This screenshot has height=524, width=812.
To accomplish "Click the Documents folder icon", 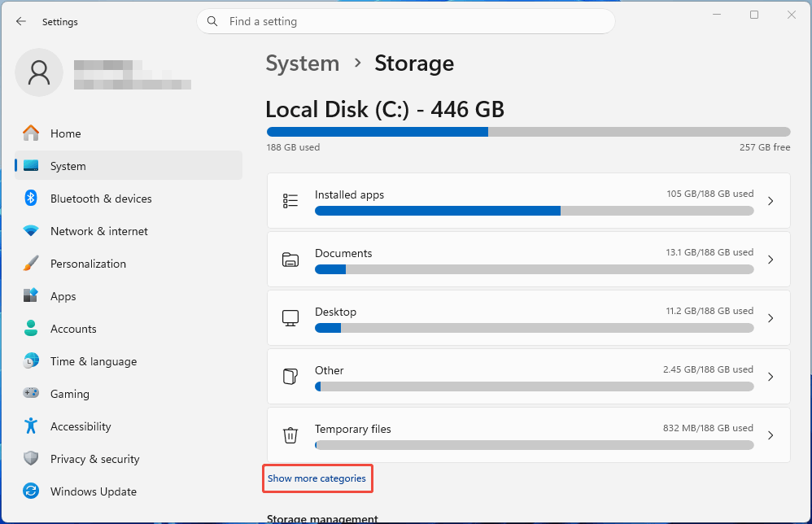I will (x=290, y=260).
